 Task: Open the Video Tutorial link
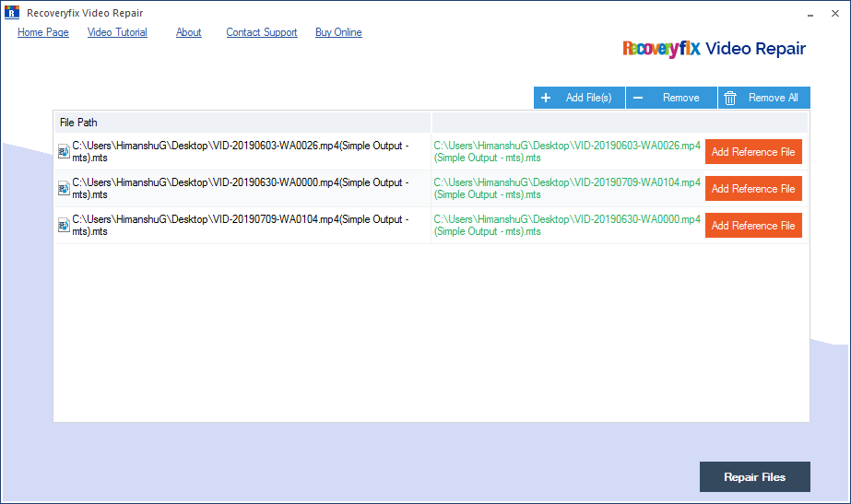pyautogui.click(x=117, y=32)
